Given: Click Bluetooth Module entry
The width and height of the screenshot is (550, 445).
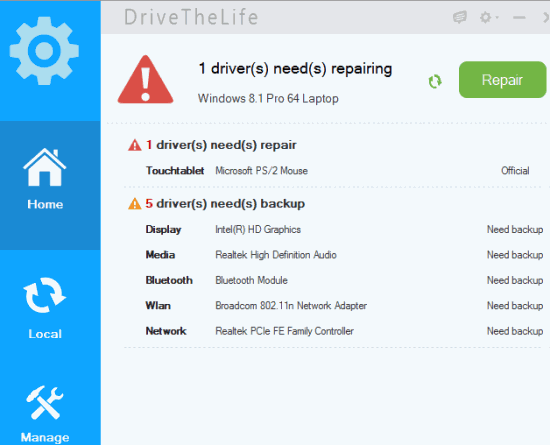Looking at the screenshot, I should [251, 280].
